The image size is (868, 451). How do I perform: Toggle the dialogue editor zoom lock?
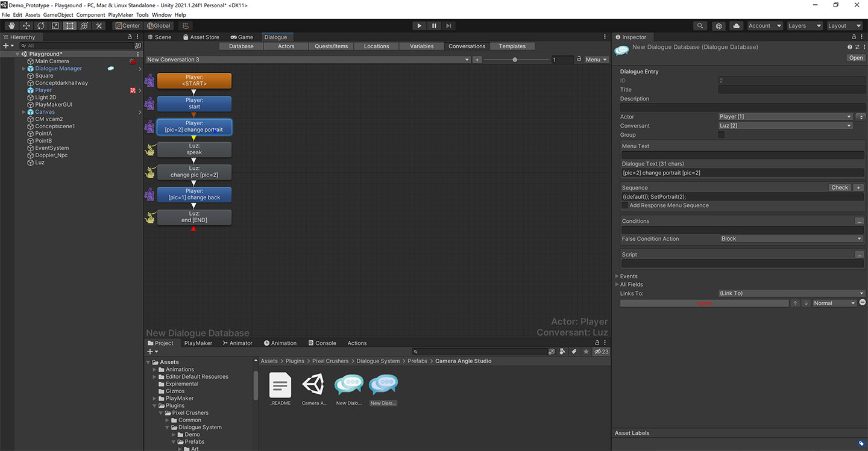[579, 60]
